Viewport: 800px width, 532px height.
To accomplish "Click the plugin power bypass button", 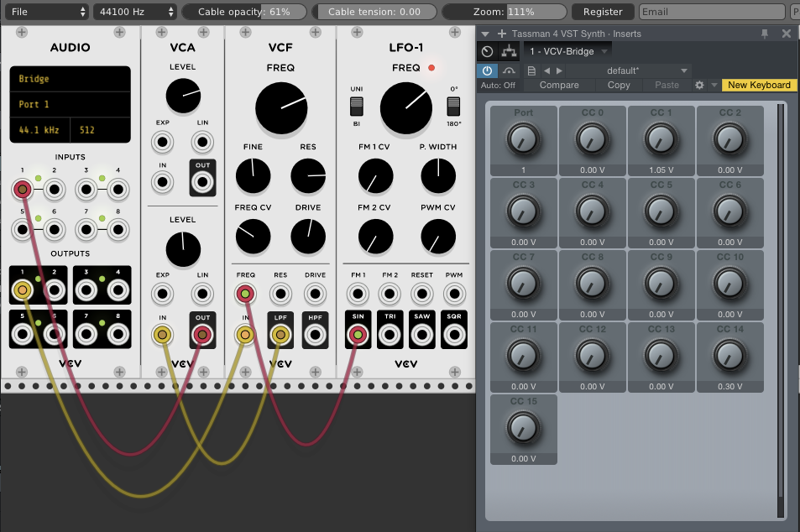I will coord(487,70).
